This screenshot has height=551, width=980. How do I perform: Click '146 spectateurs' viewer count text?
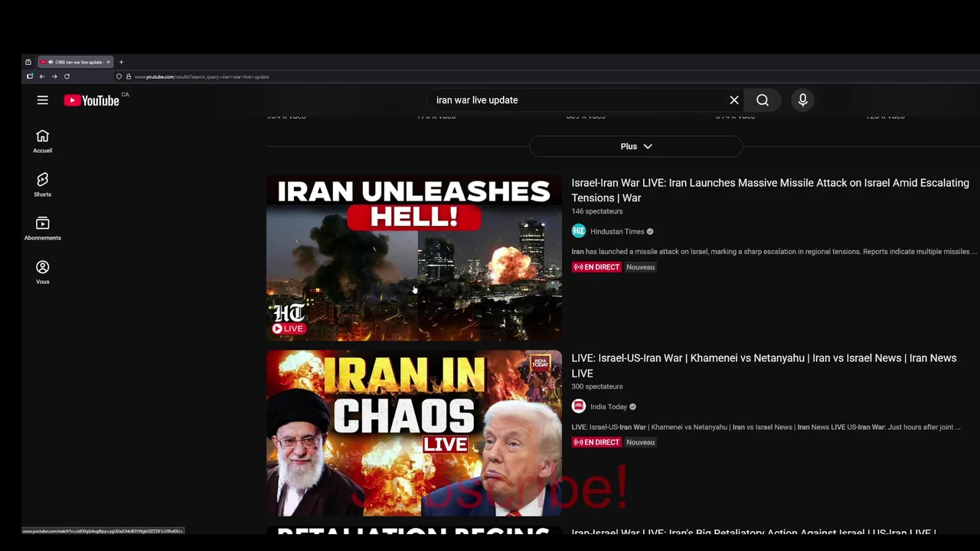[597, 211]
